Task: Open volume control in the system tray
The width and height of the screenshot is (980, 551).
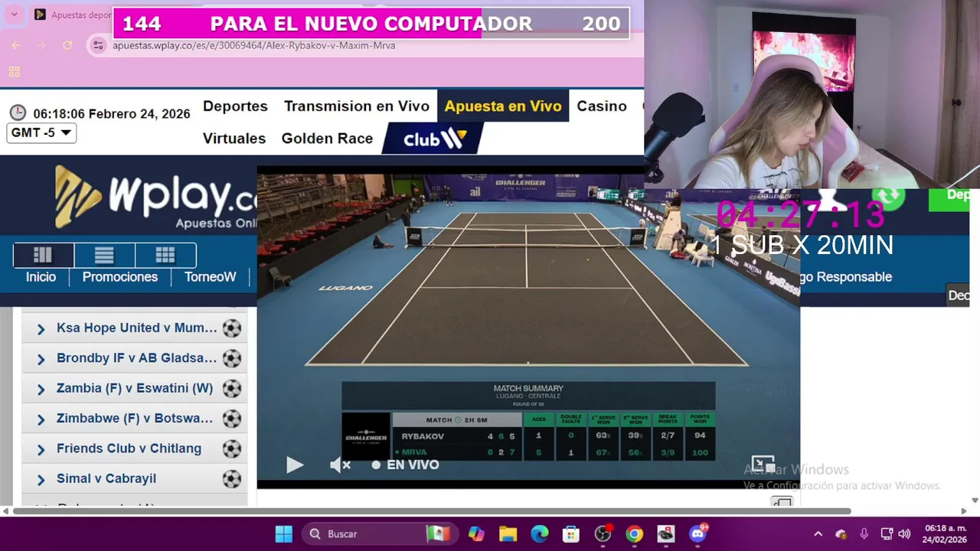Action: 904,533
